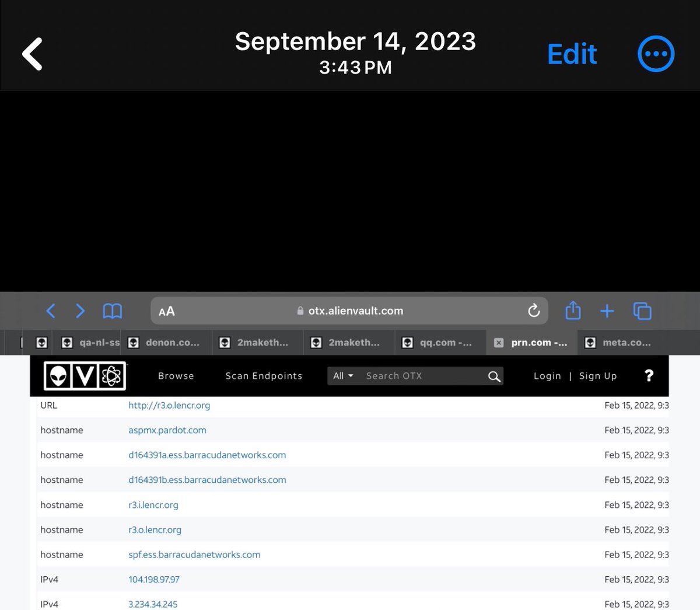Open the help question mark icon
This screenshot has height=610, width=700.
pos(649,376)
